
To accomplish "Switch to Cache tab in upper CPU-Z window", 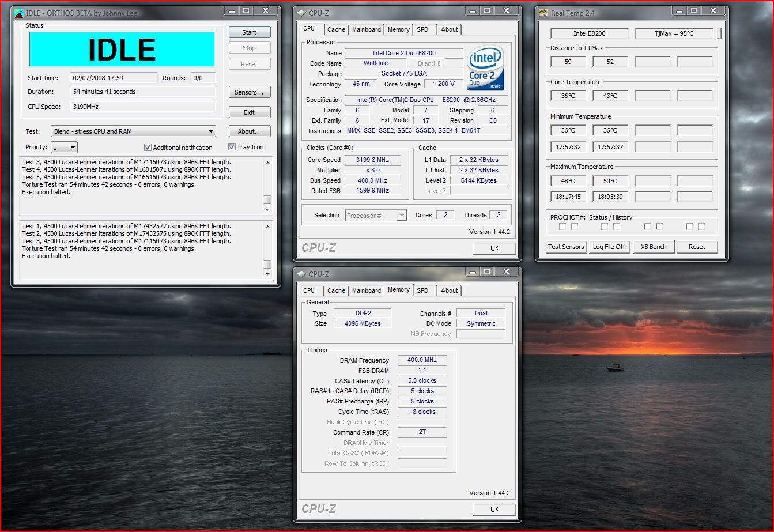I will pos(336,29).
